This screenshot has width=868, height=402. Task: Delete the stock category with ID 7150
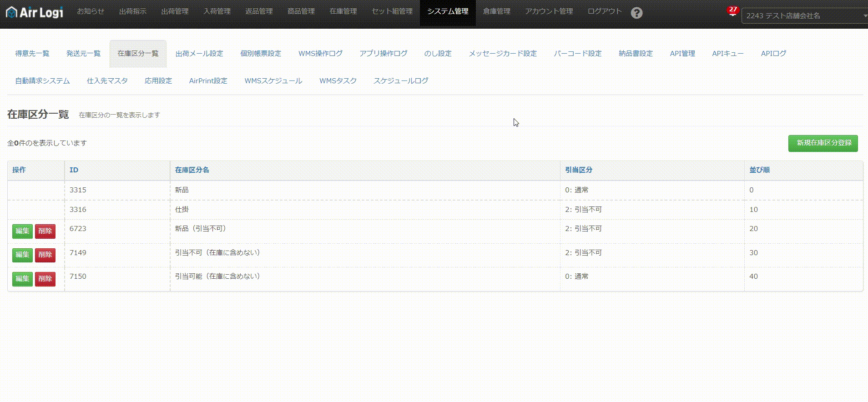(45, 279)
